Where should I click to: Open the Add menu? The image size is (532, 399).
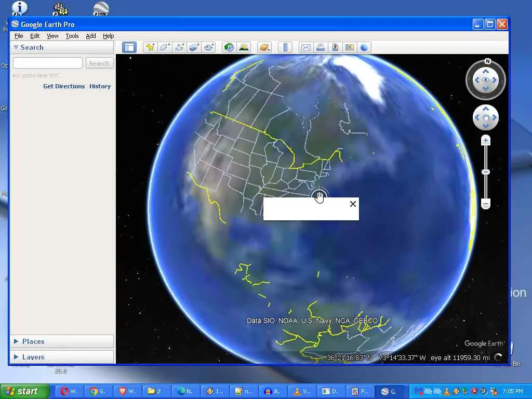click(90, 36)
